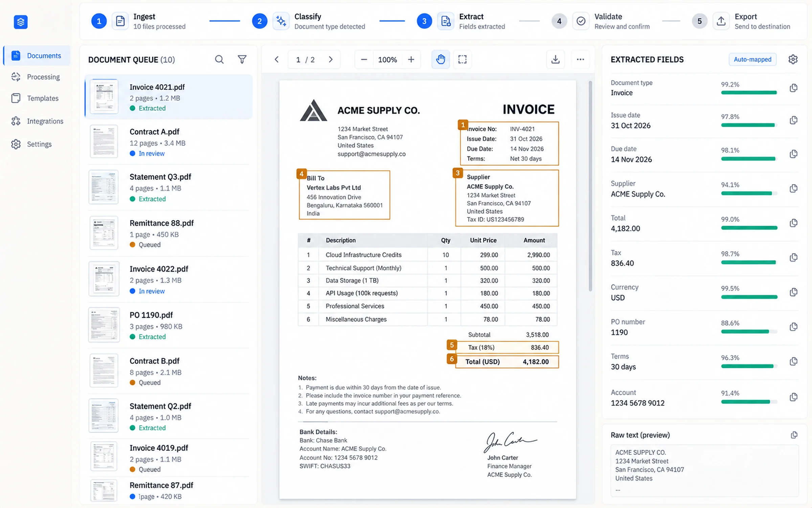The height and width of the screenshot is (508, 812).
Task: Go to previous page arrow
Action: 276,60
